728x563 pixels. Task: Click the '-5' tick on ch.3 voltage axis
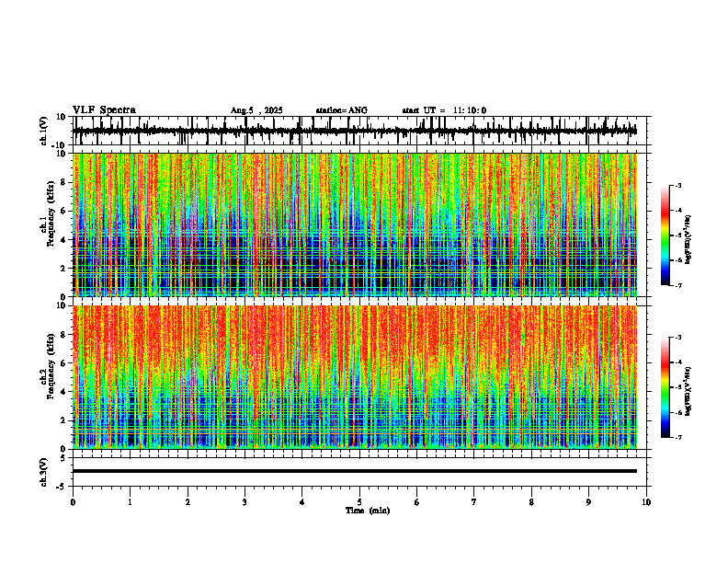pos(62,487)
